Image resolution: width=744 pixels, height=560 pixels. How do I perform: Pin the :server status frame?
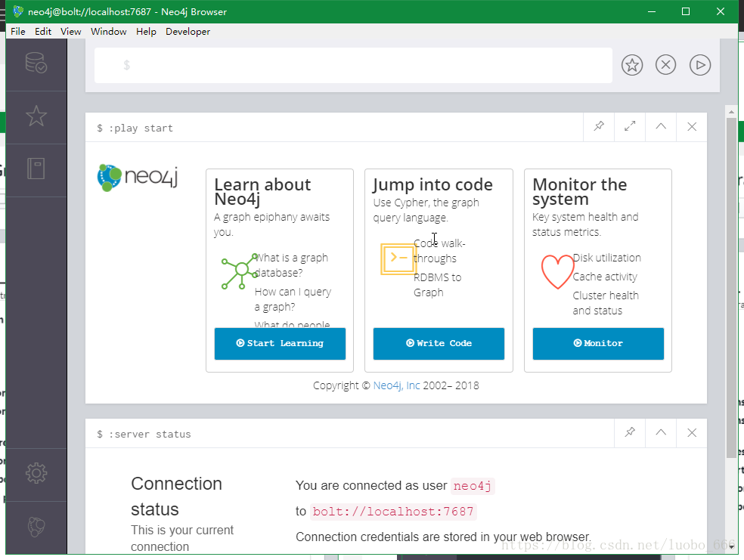click(630, 432)
